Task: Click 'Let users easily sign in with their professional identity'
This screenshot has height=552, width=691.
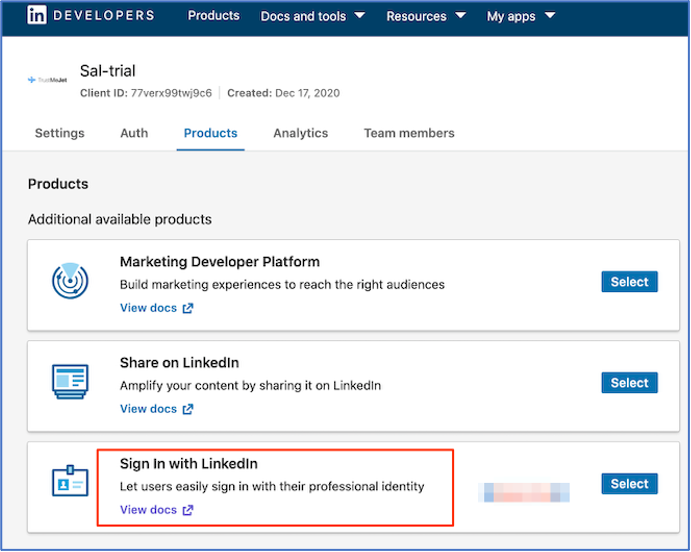Action: tap(272, 486)
